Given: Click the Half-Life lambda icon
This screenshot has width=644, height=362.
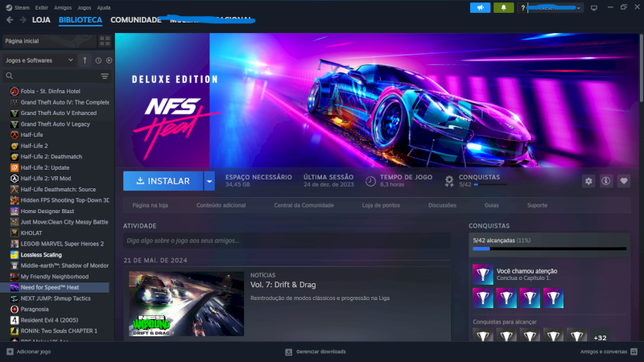Looking at the screenshot, I should [14, 134].
